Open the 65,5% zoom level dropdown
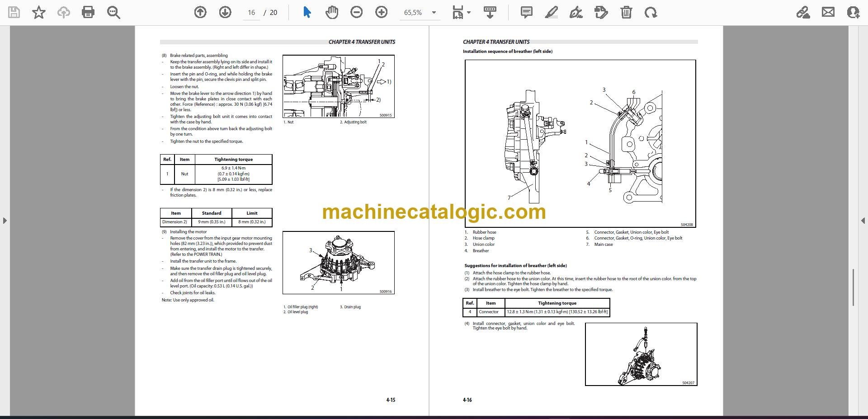 click(x=420, y=13)
